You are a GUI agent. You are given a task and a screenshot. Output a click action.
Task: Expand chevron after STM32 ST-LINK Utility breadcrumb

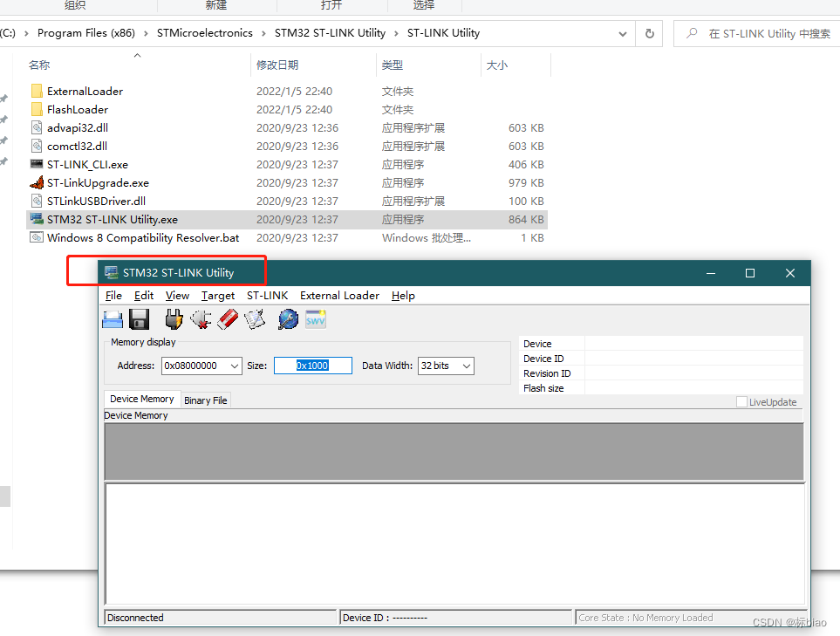point(396,33)
